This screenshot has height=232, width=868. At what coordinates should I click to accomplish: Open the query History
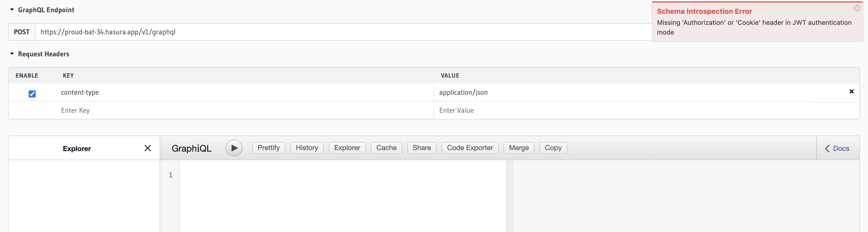point(307,148)
